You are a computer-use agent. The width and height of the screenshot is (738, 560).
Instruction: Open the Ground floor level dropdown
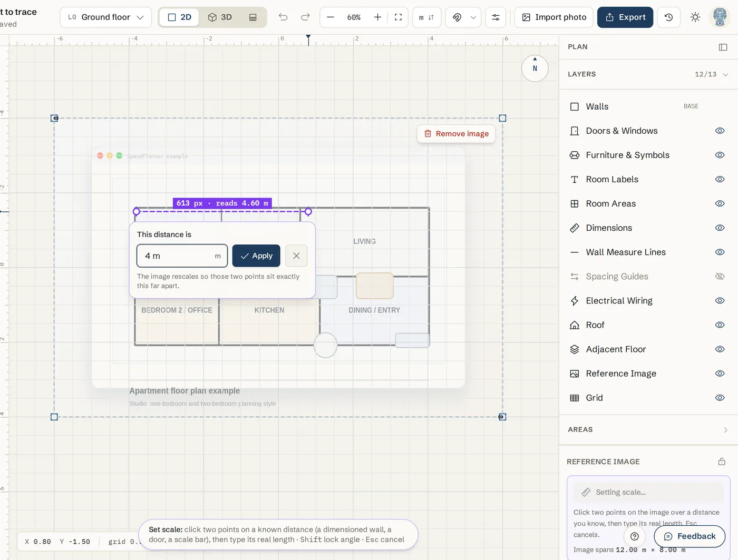[106, 17]
